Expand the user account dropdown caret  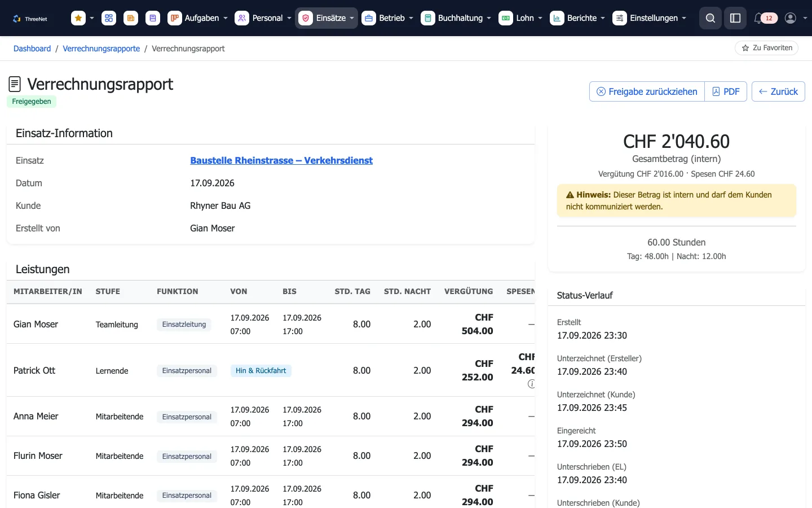coord(805,18)
